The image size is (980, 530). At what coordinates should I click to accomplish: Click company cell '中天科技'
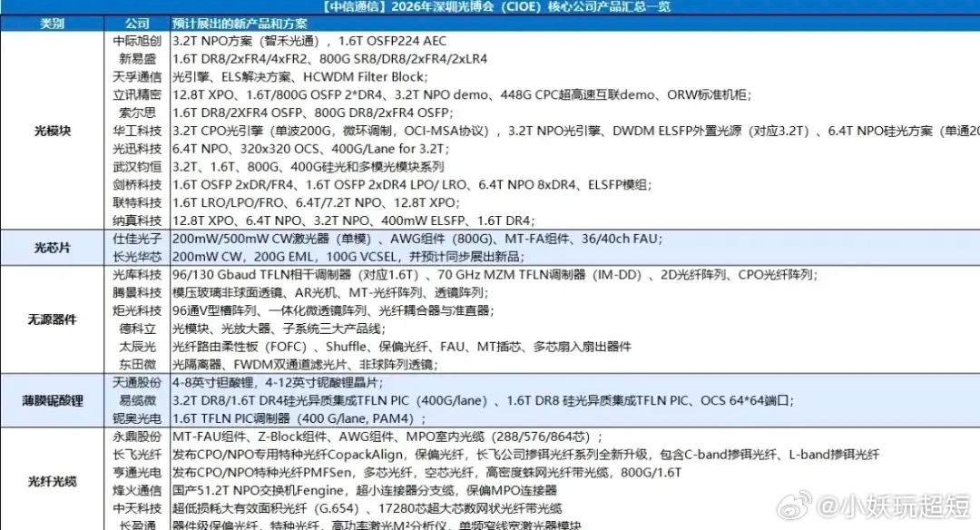[x=137, y=509]
